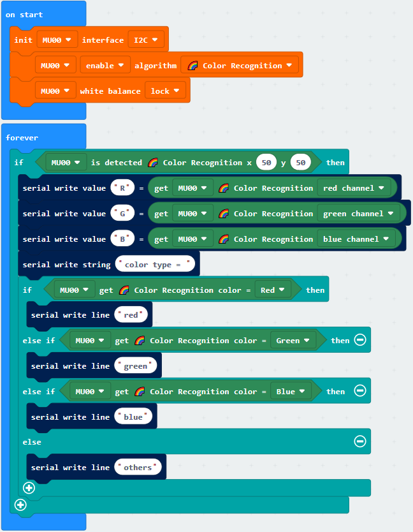The image size is (413, 532).
Task: Open the red channel dropdown
Action: click(354, 188)
